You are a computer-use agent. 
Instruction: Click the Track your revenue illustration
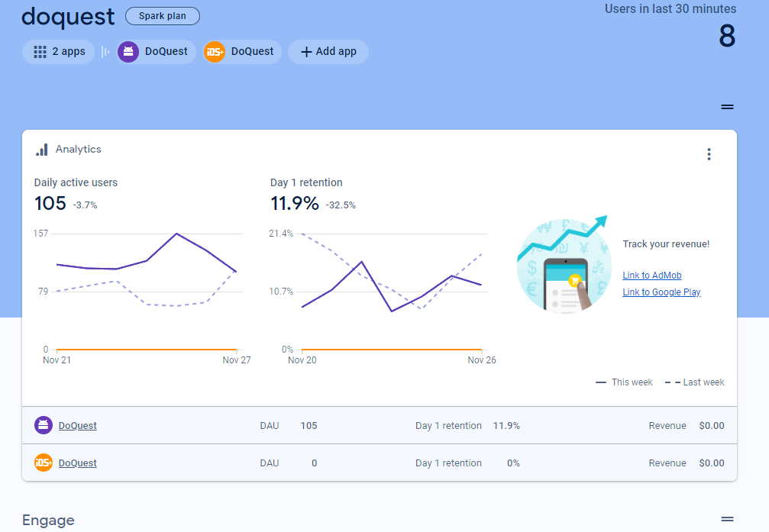click(x=564, y=265)
